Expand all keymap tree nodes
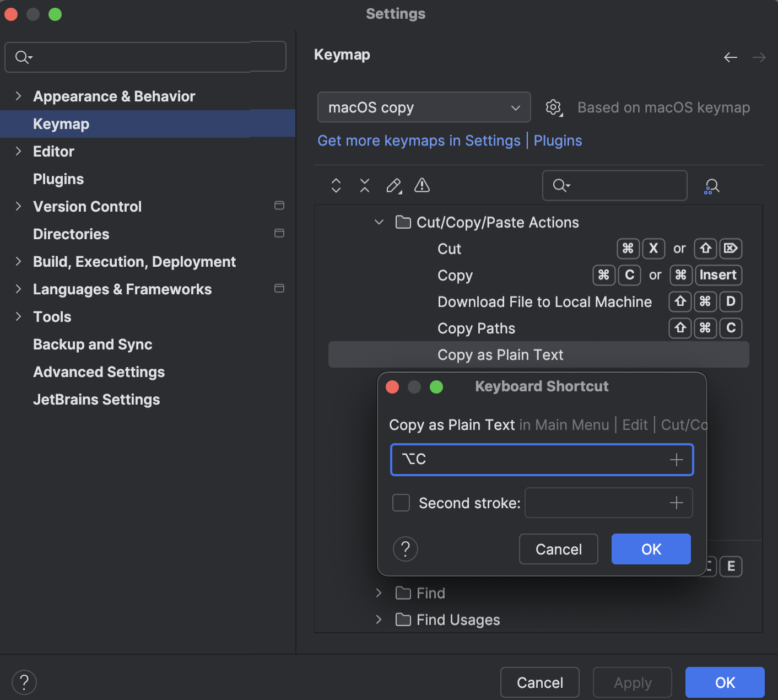The image size is (778, 700). pos(336,186)
